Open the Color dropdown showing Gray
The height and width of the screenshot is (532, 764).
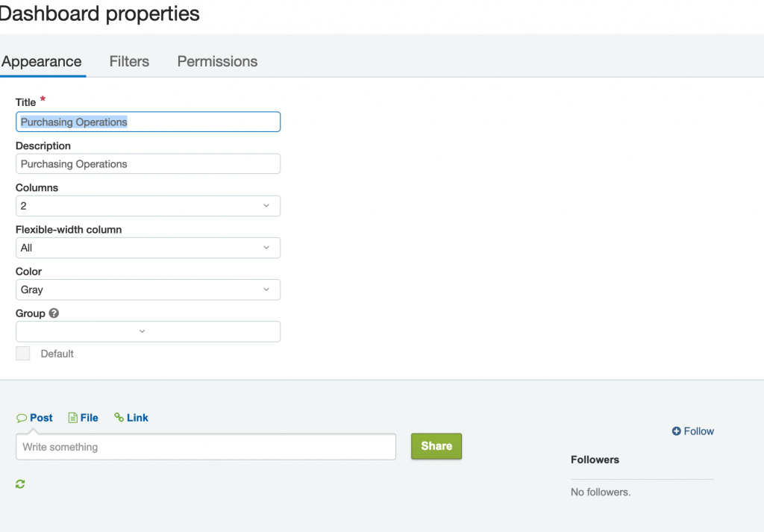(148, 290)
